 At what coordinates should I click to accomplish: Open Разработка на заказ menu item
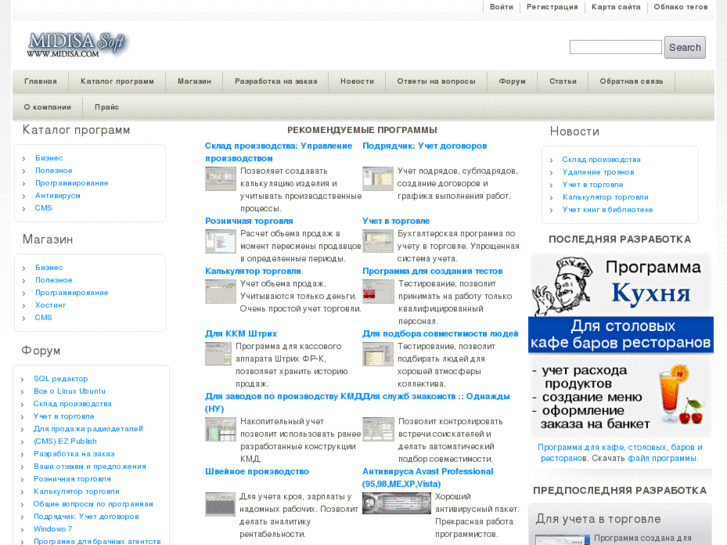275,81
